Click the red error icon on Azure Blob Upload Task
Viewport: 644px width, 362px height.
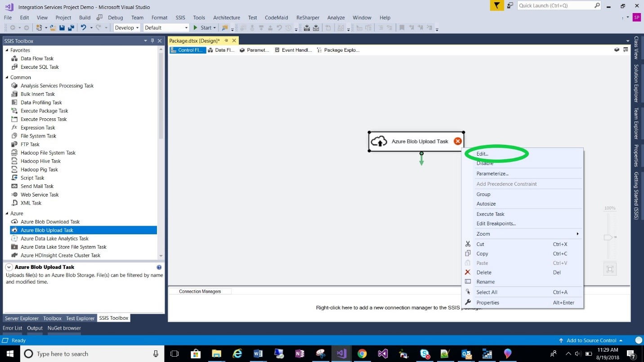pos(458,141)
